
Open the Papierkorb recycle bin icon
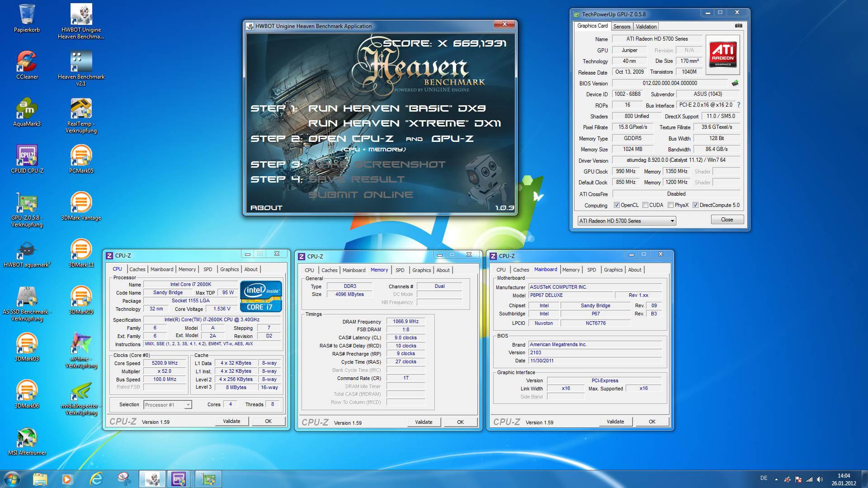27,18
